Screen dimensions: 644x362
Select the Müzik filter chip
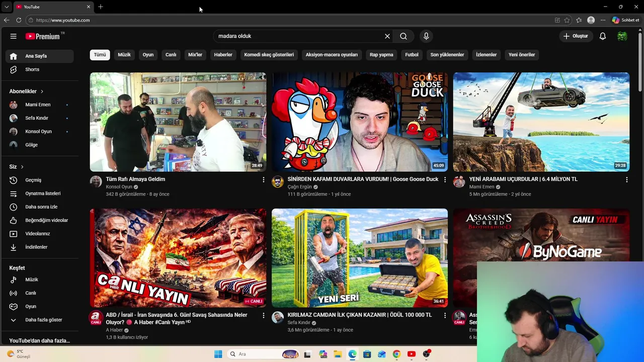click(x=124, y=55)
